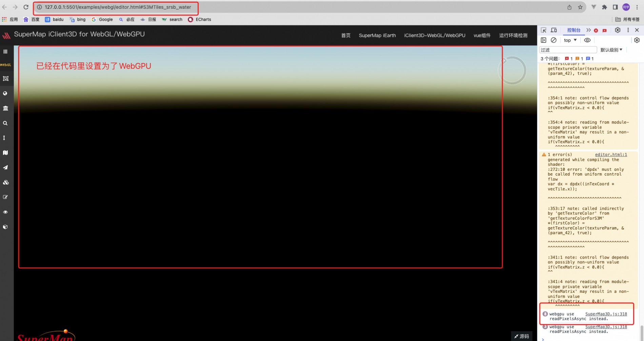Screen dimensions: 644x341
Task: Open the 首页 navigation item
Action: pyautogui.click(x=346, y=35)
